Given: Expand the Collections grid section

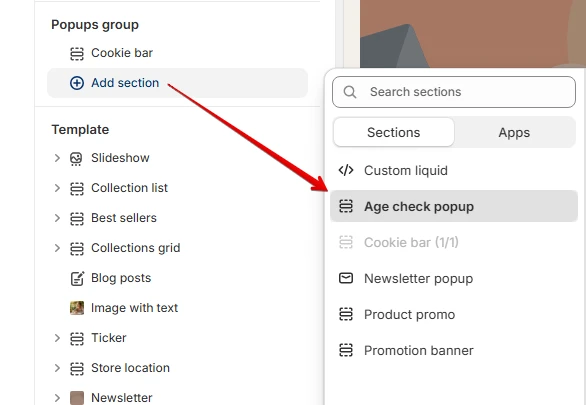Looking at the screenshot, I should click(57, 248).
